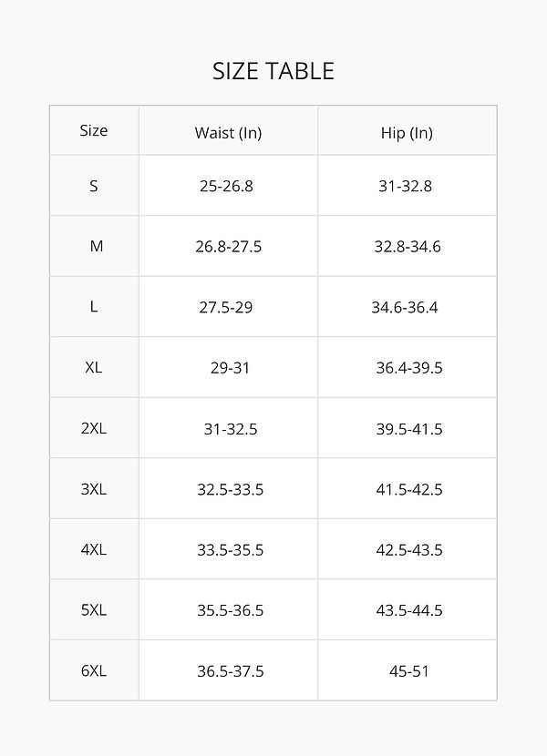Select hip range 45-51

(408, 671)
